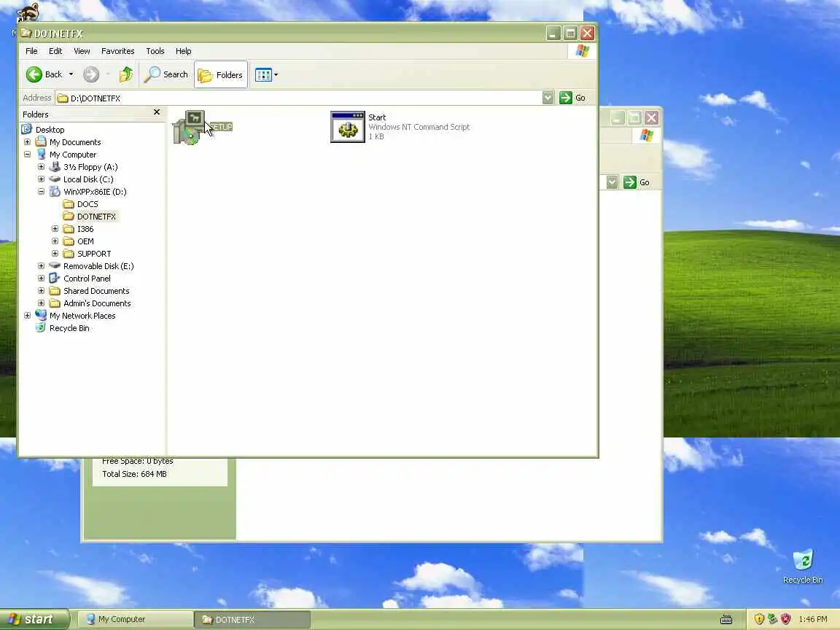This screenshot has width=840, height=630.
Task: Select the OEM folder icon
Action: [69, 241]
